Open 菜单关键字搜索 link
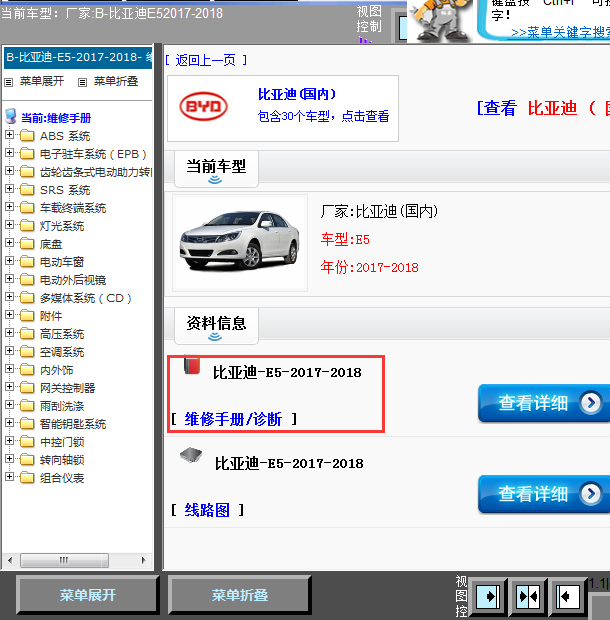This screenshot has height=620, width=610. click(x=560, y=32)
